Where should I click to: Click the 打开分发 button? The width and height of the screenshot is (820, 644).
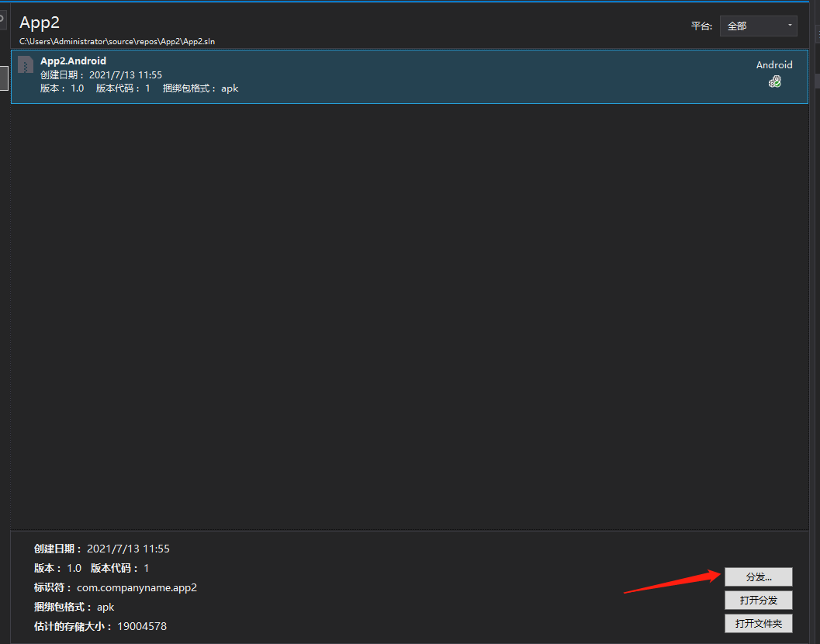pos(758,600)
